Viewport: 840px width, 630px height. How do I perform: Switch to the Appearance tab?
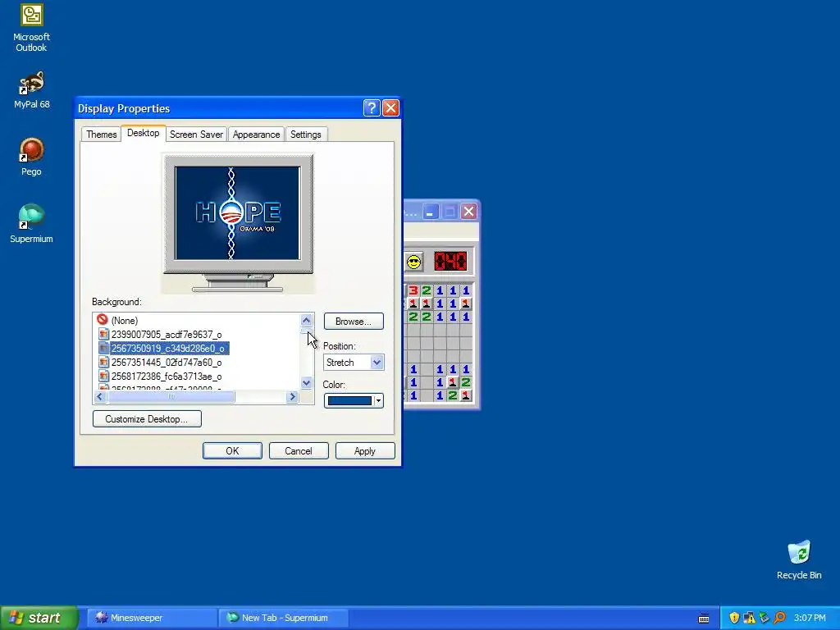(256, 135)
